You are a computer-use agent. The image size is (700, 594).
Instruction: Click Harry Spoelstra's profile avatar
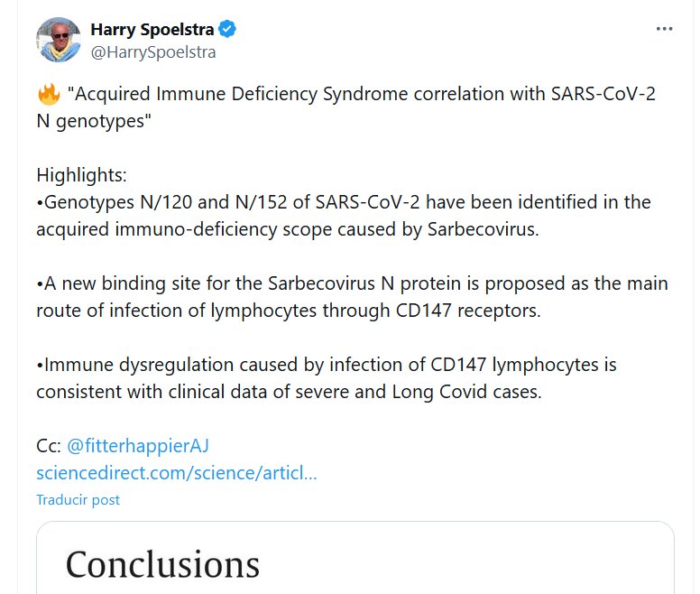click(x=59, y=40)
